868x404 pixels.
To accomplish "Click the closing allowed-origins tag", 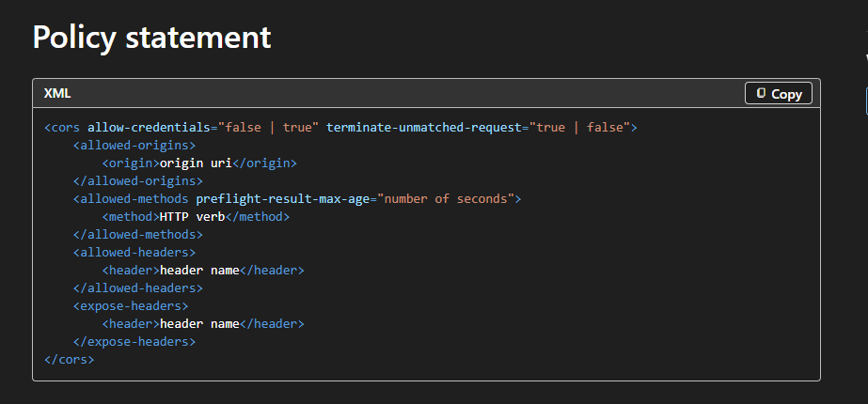I will tap(137, 180).
